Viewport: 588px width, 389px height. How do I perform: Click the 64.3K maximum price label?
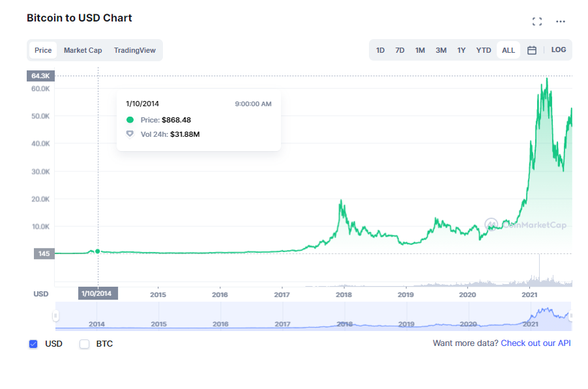pyautogui.click(x=40, y=76)
